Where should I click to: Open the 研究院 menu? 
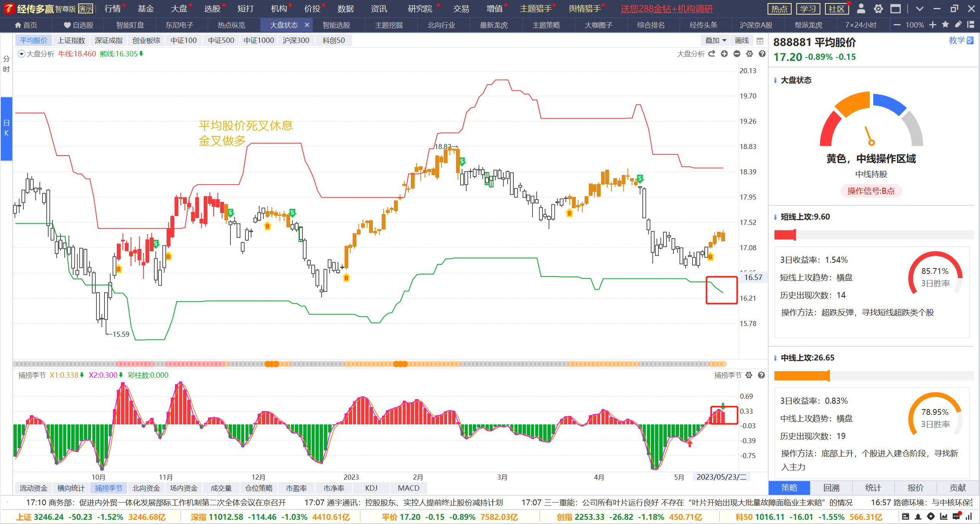point(420,8)
